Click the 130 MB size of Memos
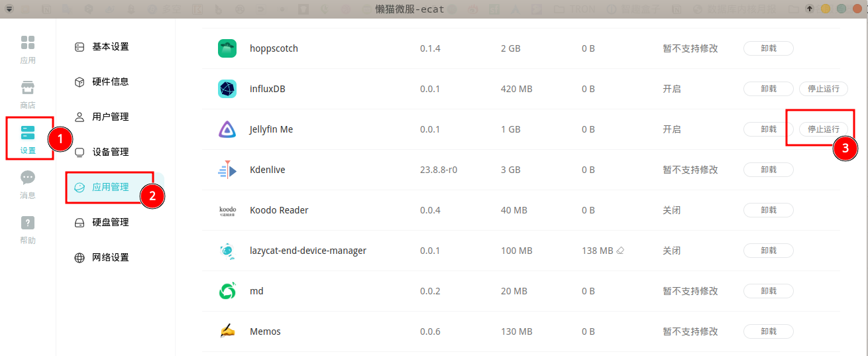The width and height of the screenshot is (868, 356). click(x=517, y=331)
